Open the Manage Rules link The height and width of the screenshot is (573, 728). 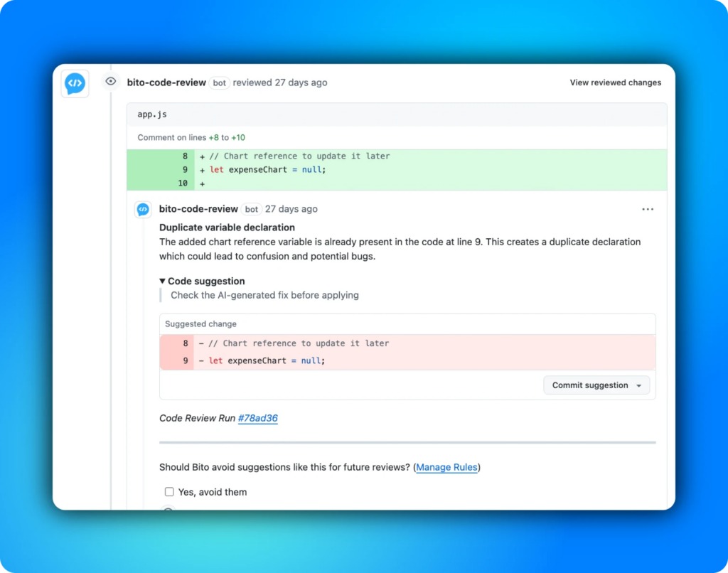(446, 467)
